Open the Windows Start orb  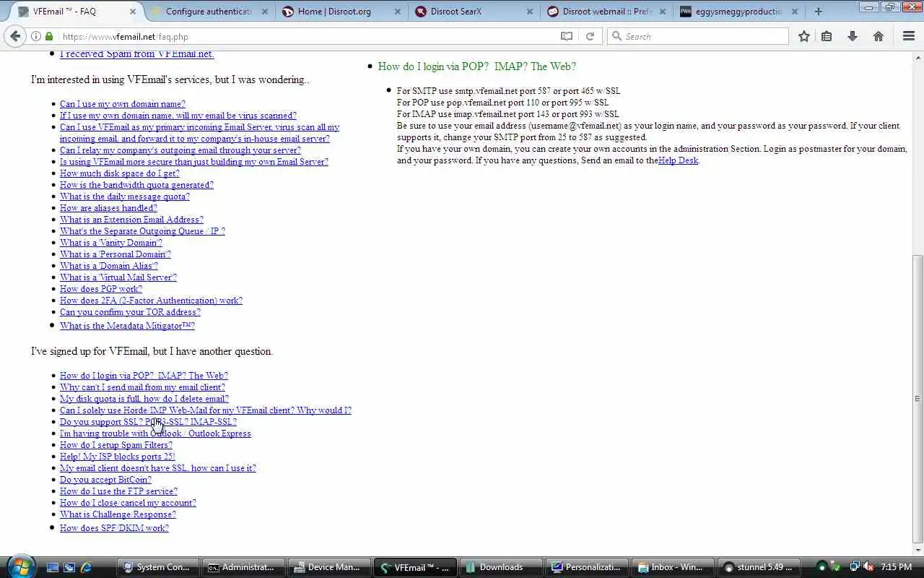click(19, 566)
